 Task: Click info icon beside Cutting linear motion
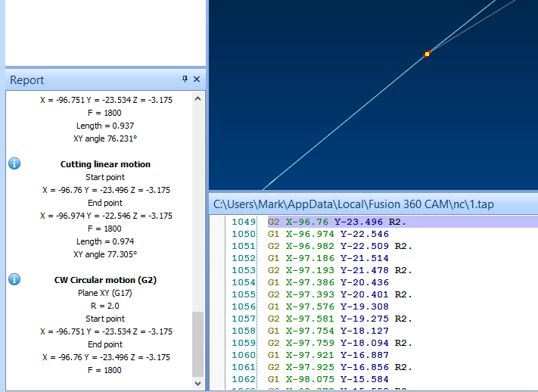coord(14,163)
